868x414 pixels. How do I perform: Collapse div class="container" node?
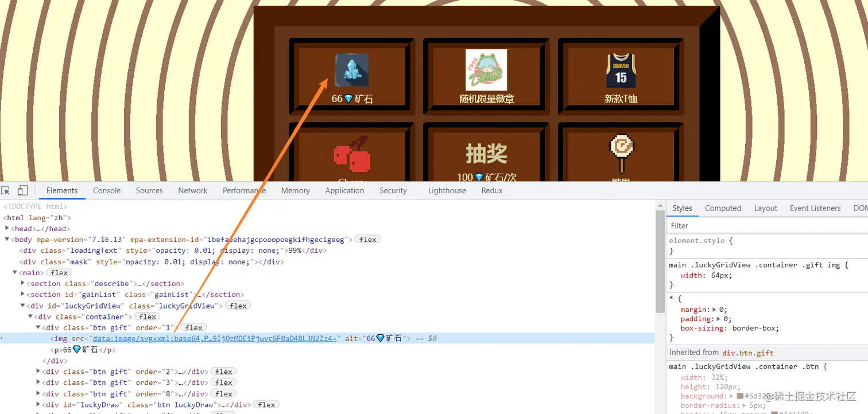(x=30, y=317)
